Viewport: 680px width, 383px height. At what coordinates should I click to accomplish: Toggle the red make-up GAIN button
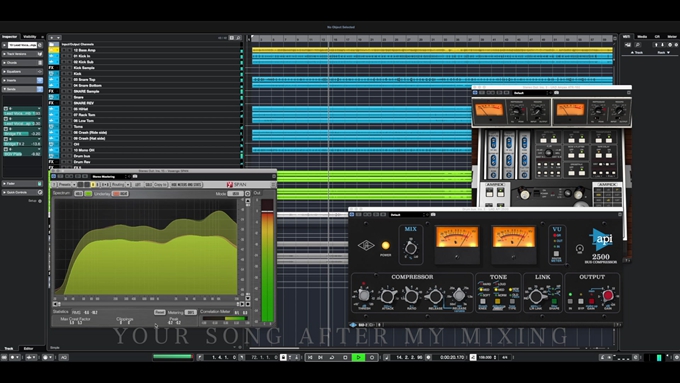pos(591,301)
